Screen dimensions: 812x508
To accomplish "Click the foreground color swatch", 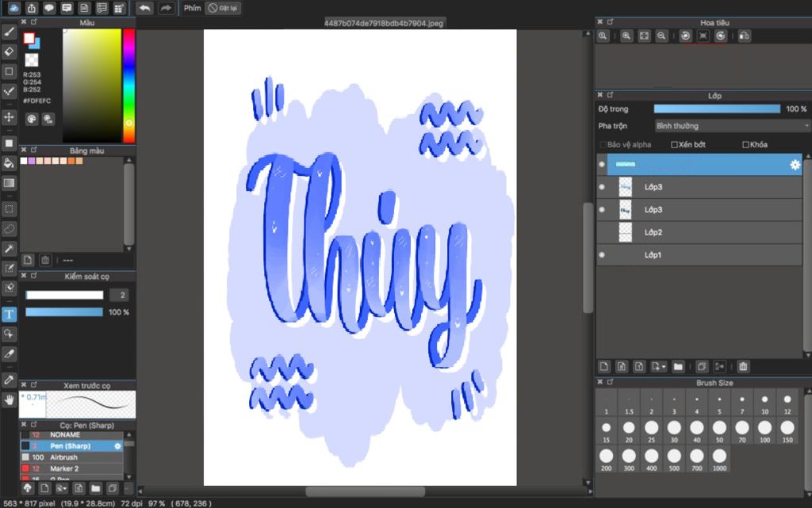I will (x=29, y=38).
